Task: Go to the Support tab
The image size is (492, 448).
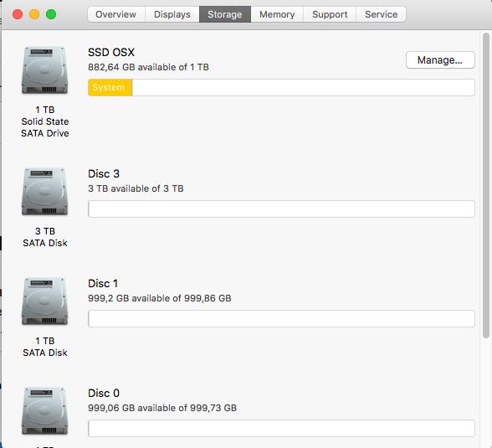Action: pos(330,14)
